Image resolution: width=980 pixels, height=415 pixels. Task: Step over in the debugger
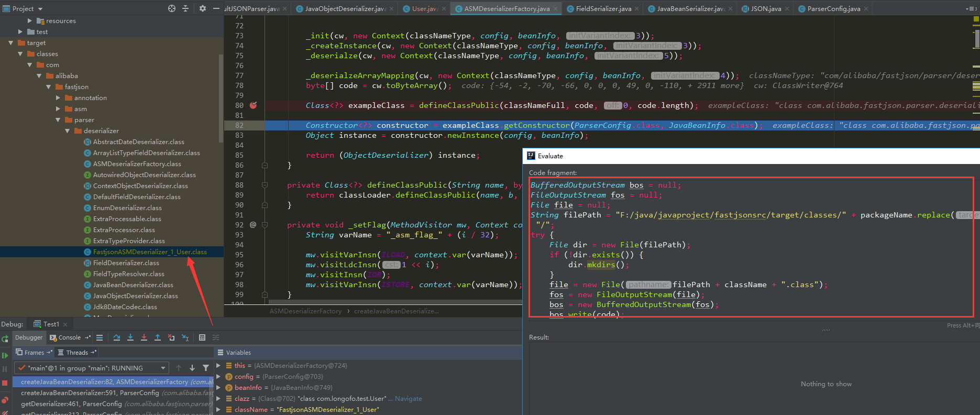pyautogui.click(x=117, y=337)
